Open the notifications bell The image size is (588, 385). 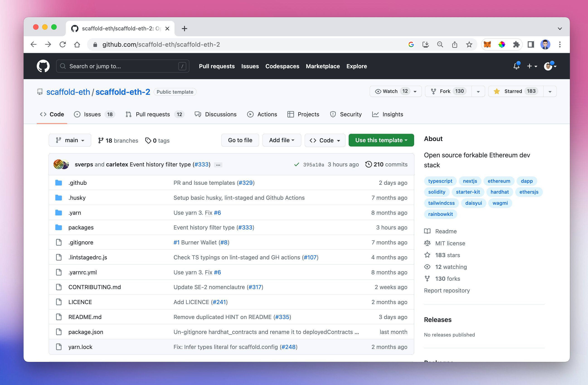(516, 66)
